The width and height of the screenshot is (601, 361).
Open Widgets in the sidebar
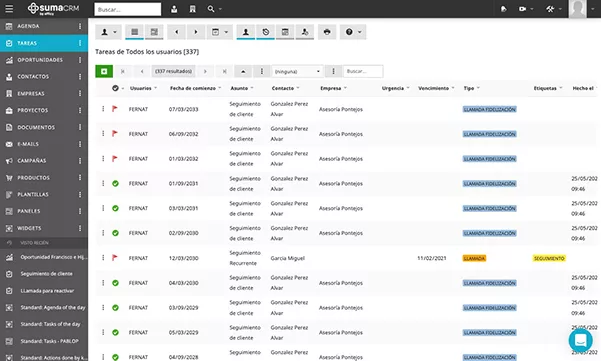(x=29, y=228)
